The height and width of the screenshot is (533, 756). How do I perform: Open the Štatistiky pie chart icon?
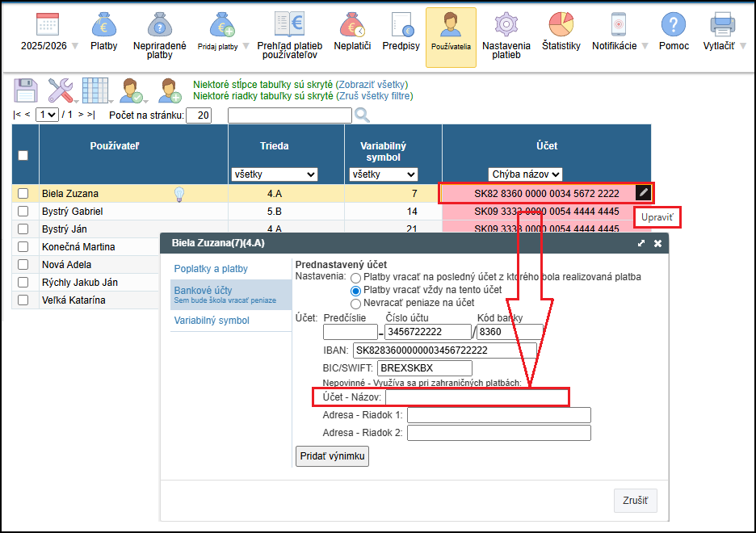coord(561,26)
